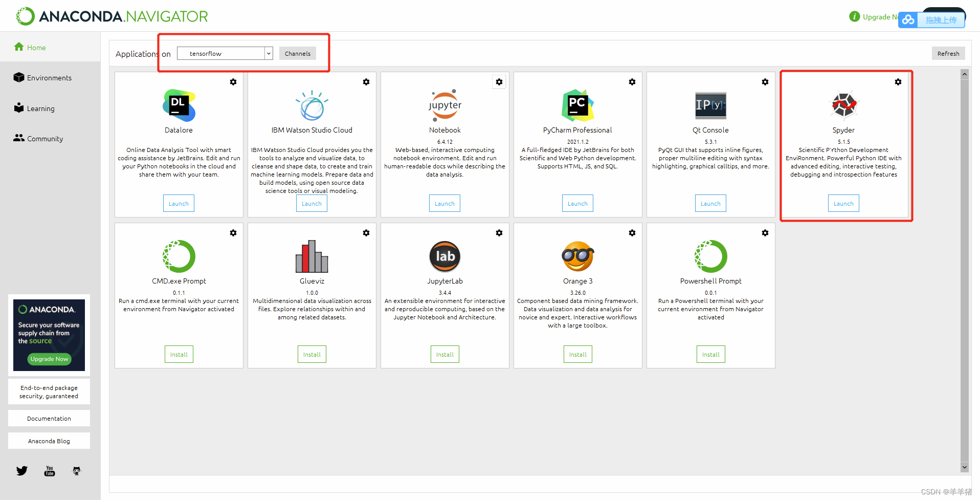Click the baidu cloud upload icon
The width and height of the screenshot is (980, 500).
click(x=908, y=20)
